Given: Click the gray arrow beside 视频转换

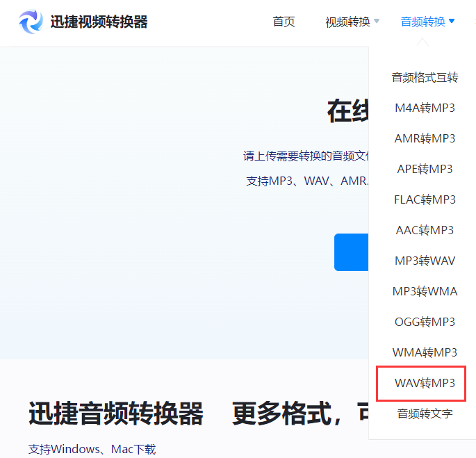Looking at the screenshot, I should click(377, 21).
